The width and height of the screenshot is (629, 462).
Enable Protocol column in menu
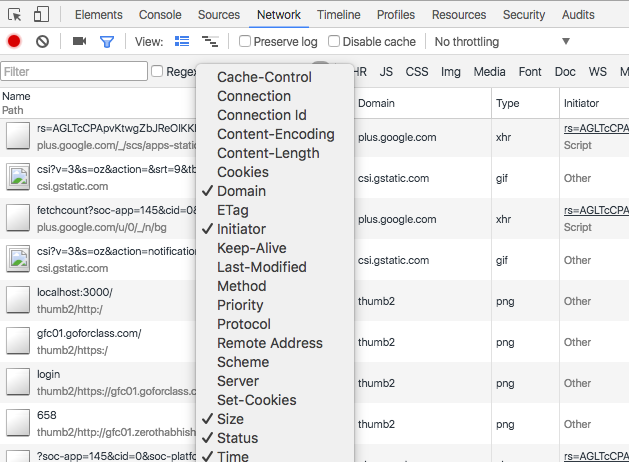pos(275,324)
